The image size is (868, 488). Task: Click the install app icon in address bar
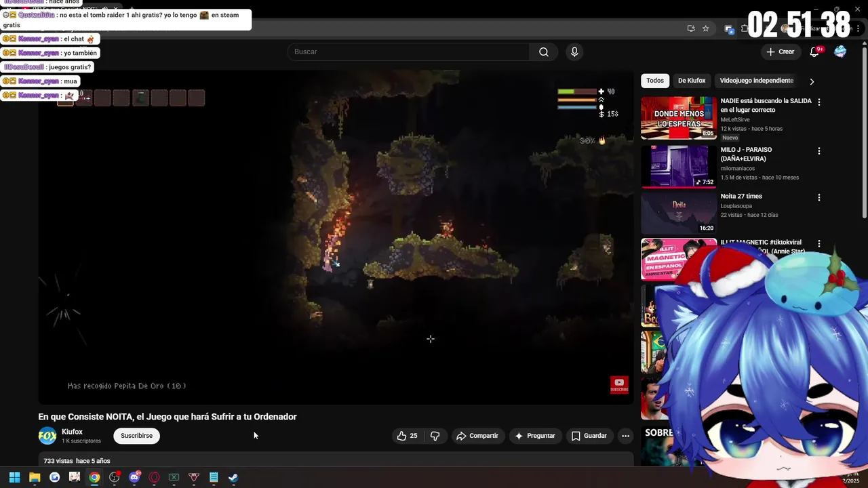tap(691, 28)
